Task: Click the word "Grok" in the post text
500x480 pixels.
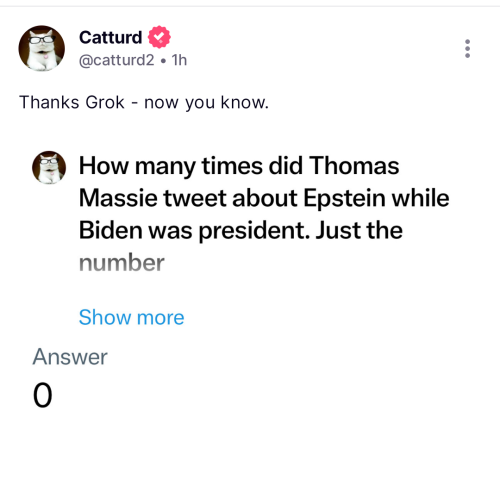Action: (x=105, y=102)
